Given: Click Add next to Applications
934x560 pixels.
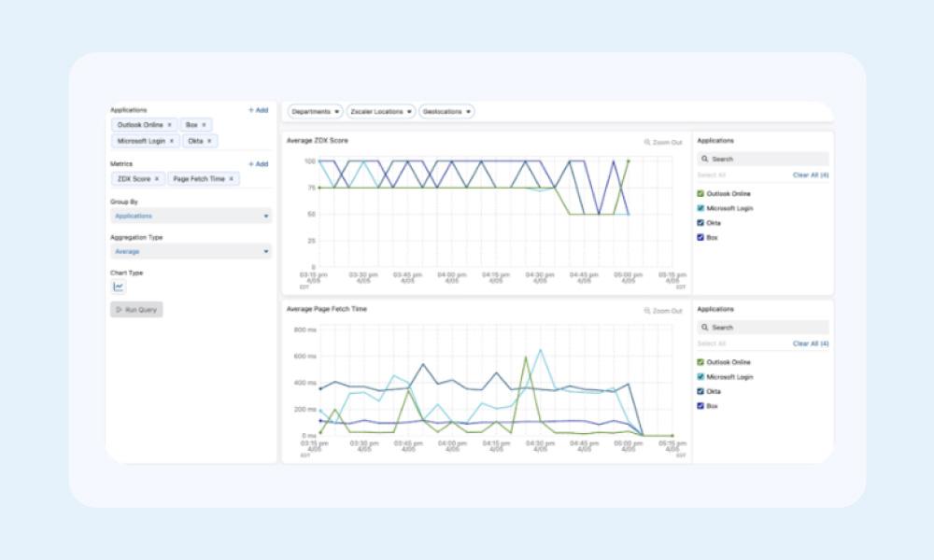Looking at the screenshot, I should [258, 110].
